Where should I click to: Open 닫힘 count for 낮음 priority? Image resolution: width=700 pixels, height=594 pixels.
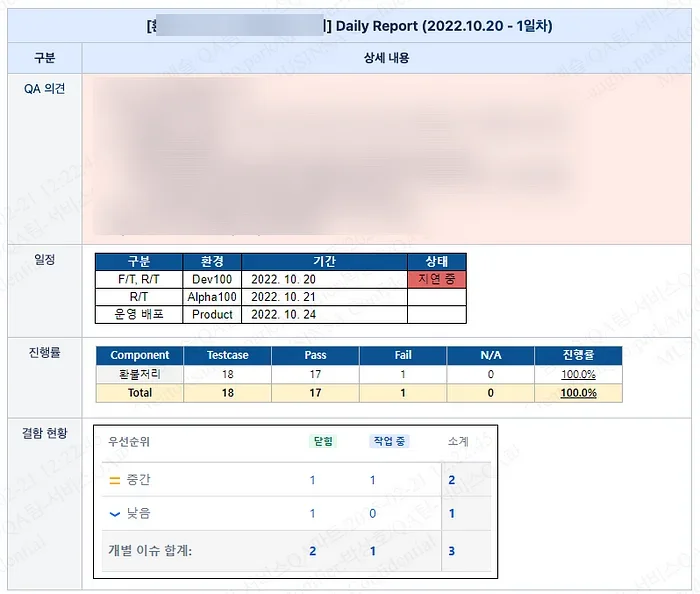coord(312,514)
